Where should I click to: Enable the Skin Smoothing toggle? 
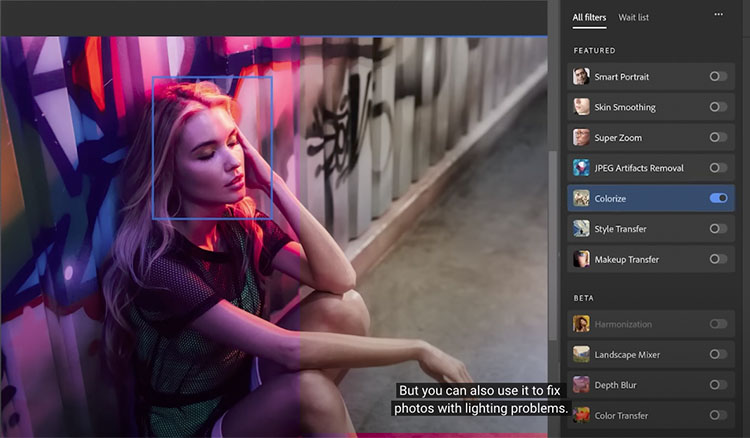pyautogui.click(x=718, y=107)
